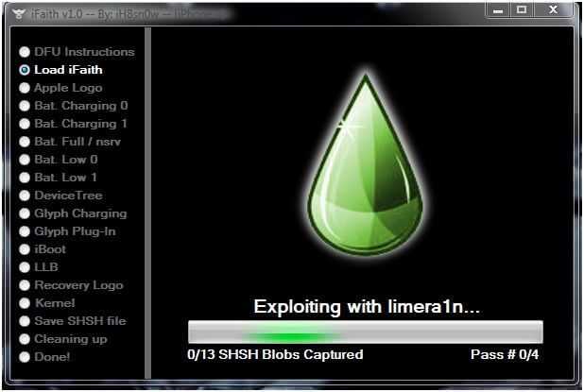The image size is (584, 392).
Task: Pick the Bat. Full / nsrv radio
Action: (25, 142)
